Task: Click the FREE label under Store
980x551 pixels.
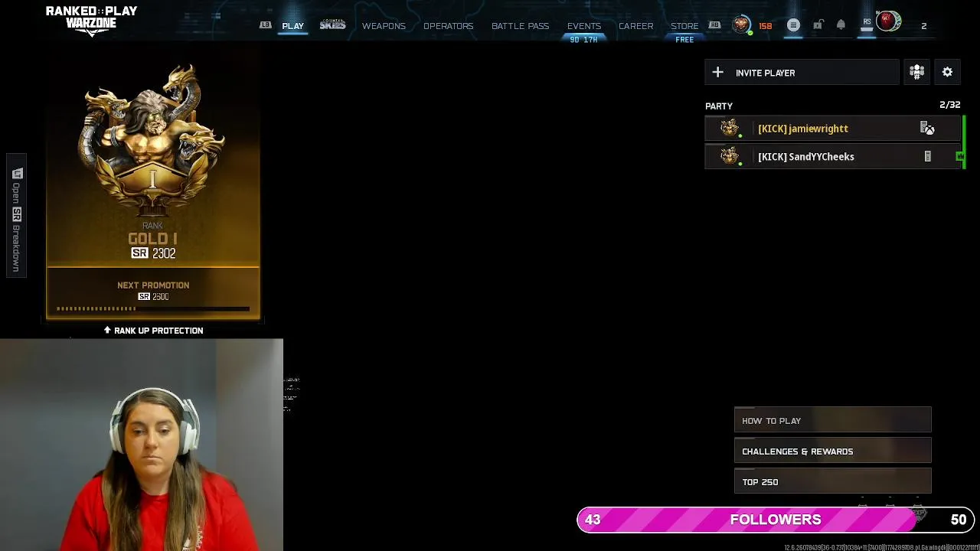Action: click(684, 40)
